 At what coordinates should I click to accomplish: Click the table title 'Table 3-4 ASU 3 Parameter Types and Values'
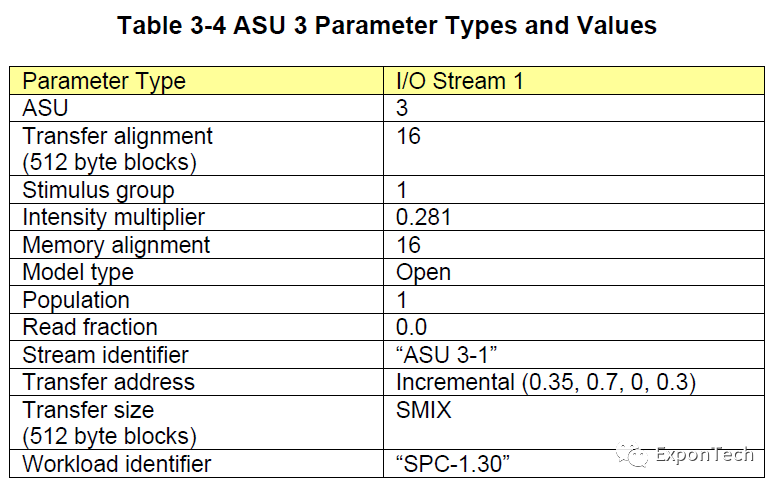[387, 26]
